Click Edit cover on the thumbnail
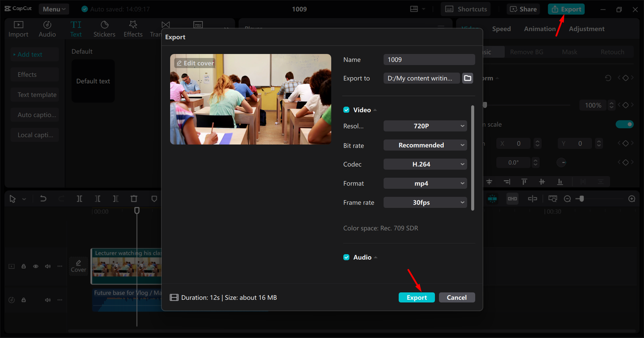644x338 pixels. coord(195,63)
